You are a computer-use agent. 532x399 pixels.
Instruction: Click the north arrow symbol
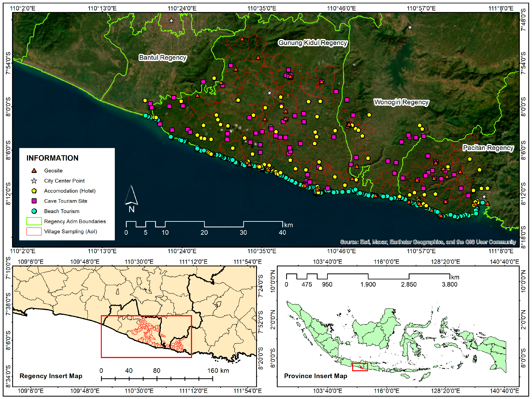(x=131, y=199)
